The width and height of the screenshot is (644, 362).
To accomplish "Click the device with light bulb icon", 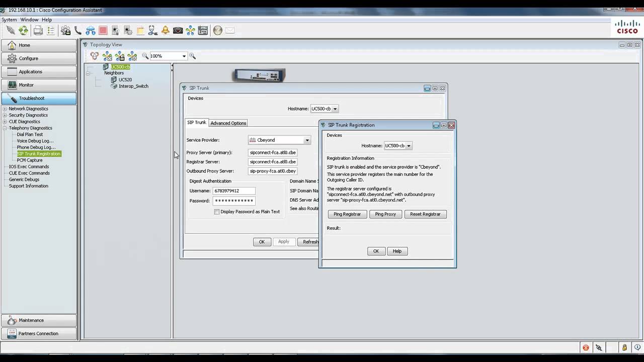I will click(115, 31).
